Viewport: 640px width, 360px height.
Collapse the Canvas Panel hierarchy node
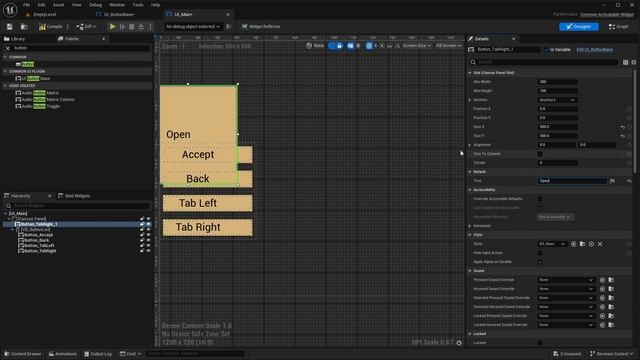(9, 219)
